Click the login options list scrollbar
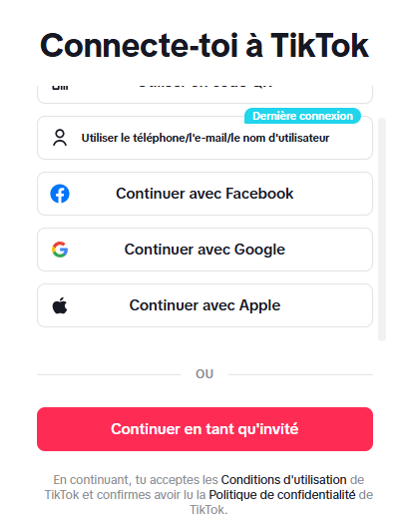This screenshot has height=532, width=406. pos(382,230)
